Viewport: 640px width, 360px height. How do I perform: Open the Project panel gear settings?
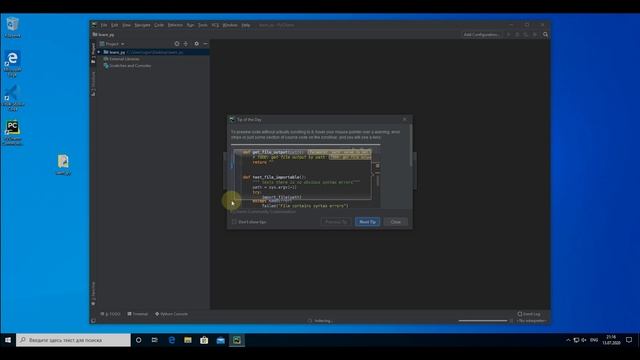pos(196,44)
